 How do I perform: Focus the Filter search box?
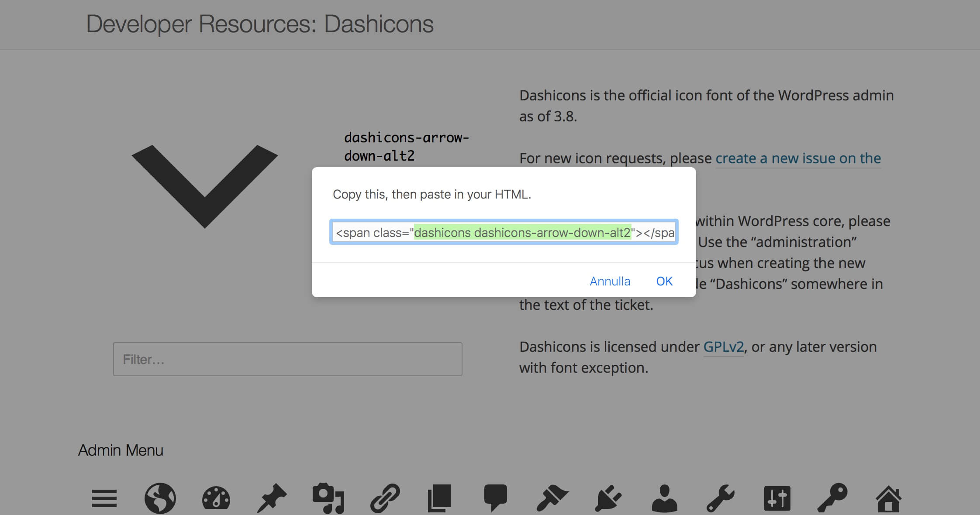pyautogui.click(x=288, y=359)
